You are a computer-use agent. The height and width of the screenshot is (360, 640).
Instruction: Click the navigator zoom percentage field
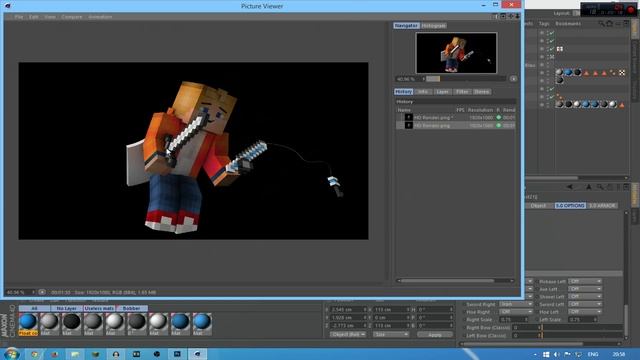408,79
